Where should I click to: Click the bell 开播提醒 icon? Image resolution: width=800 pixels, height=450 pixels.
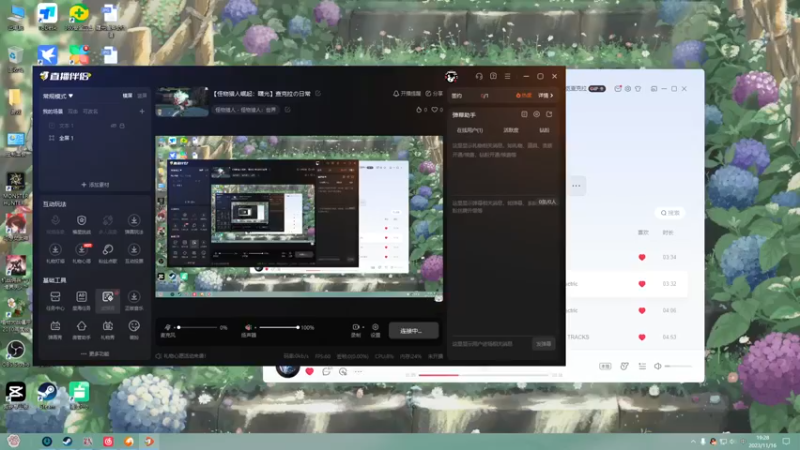point(396,94)
